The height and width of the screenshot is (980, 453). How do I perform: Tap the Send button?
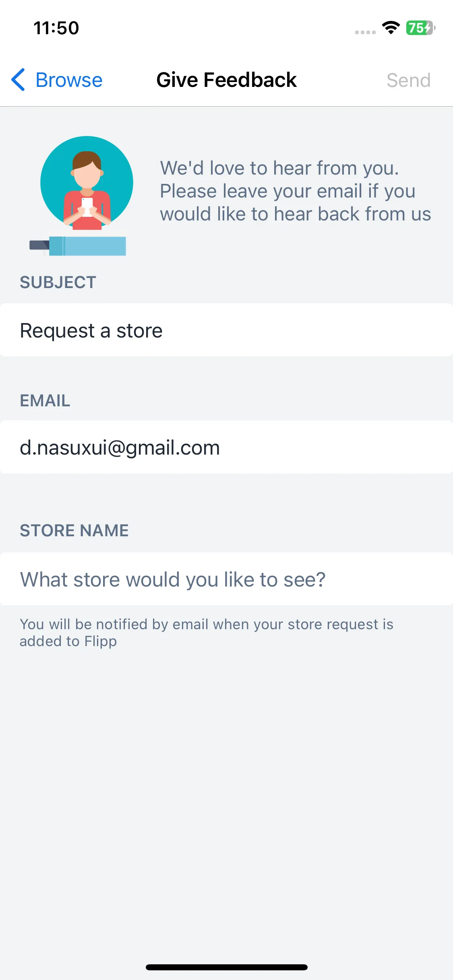(408, 80)
